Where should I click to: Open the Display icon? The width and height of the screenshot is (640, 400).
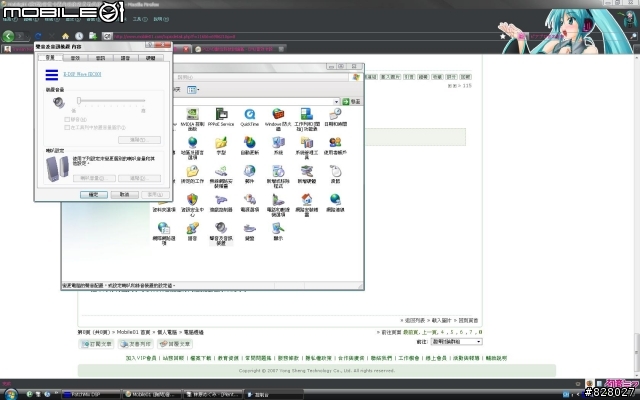pyautogui.click(x=278, y=231)
